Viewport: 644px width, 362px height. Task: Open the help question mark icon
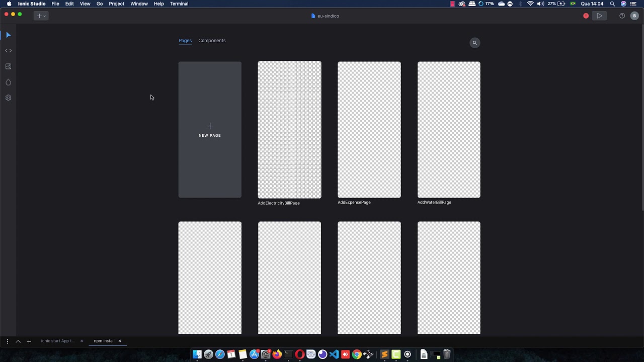click(x=622, y=16)
